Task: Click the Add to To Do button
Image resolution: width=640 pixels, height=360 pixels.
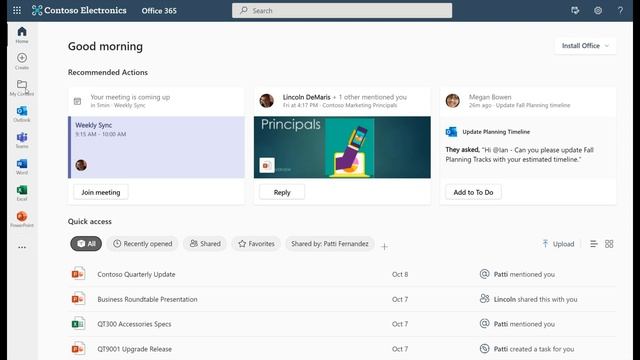Action: tap(473, 192)
